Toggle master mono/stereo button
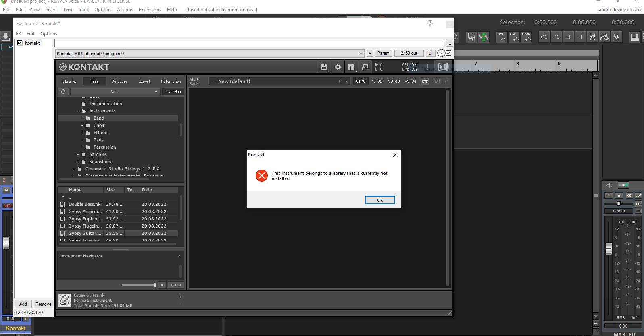Image resolution: width=644 pixels, height=336 pixels. (629, 195)
